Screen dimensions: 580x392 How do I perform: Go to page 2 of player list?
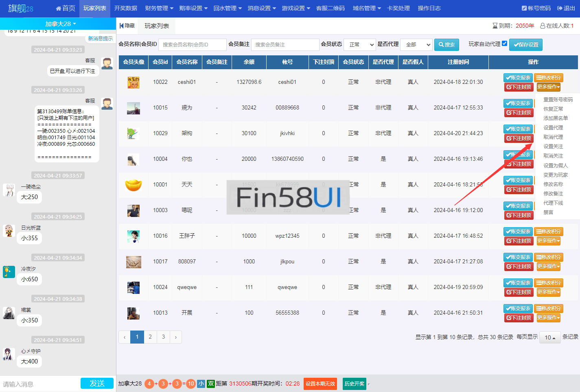coord(150,337)
